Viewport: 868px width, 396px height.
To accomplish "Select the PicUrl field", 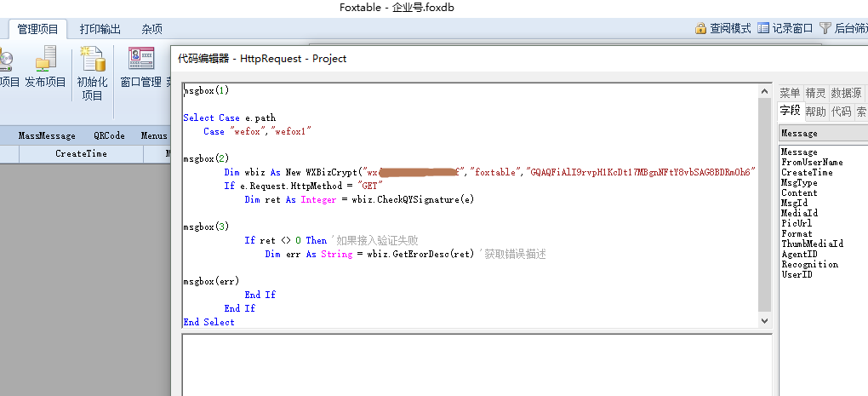I will click(x=796, y=223).
